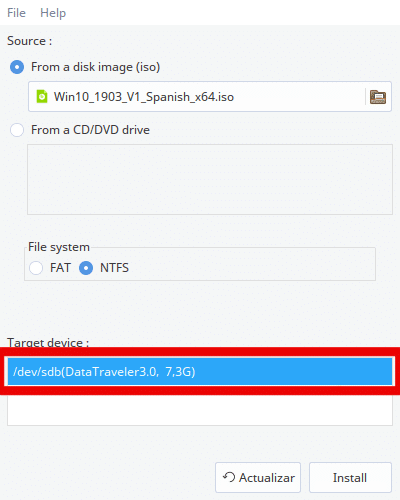
Task: Open the Help menu
Action: pyautogui.click(x=53, y=13)
